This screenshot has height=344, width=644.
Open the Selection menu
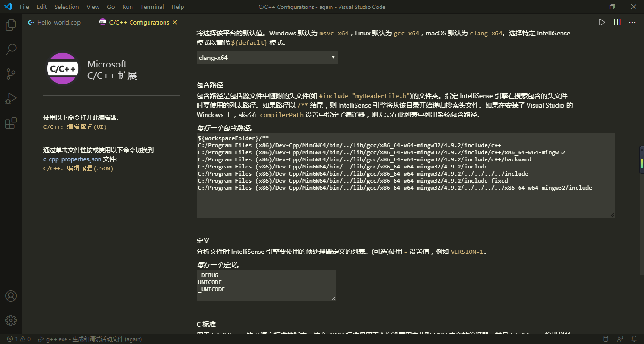pos(66,7)
